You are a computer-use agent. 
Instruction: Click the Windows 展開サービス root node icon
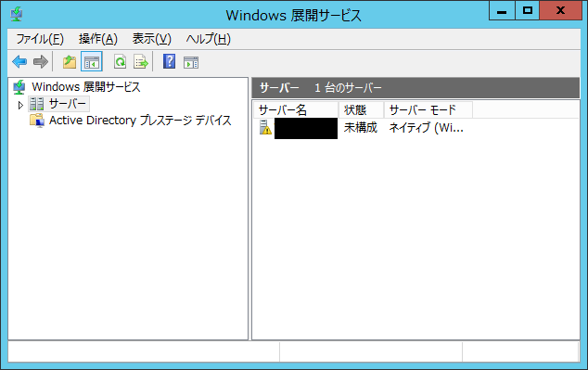click(19, 87)
